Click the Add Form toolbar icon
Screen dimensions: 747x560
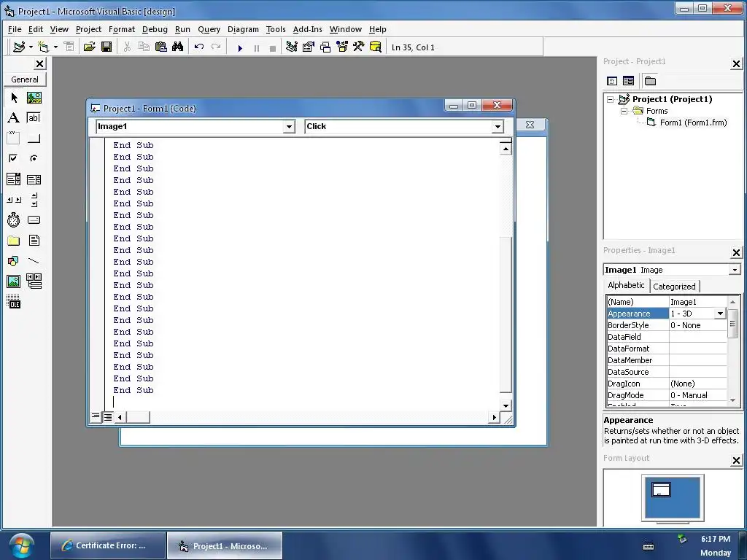click(x=43, y=47)
